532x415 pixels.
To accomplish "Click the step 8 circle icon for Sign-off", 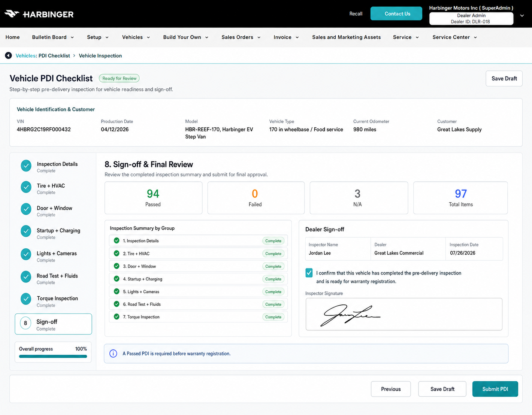I will click(x=25, y=323).
